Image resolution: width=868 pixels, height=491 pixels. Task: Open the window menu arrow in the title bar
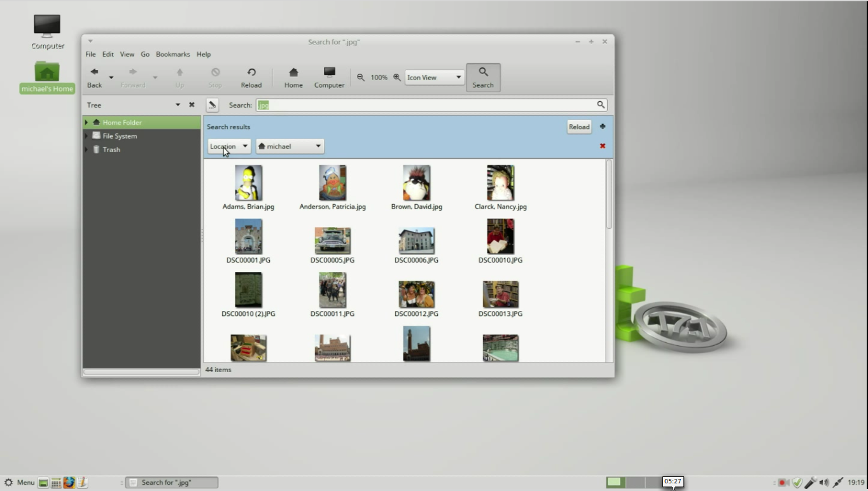tap(90, 41)
